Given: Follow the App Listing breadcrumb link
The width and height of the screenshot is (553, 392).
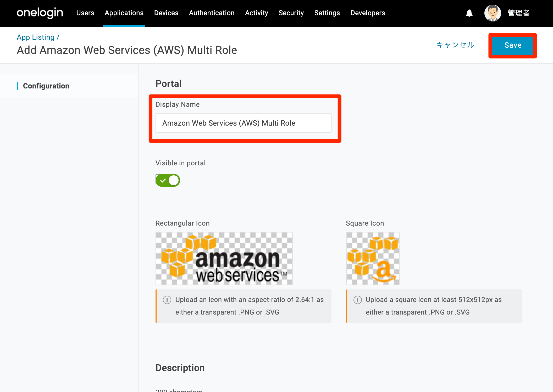Looking at the screenshot, I should click(36, 37).
